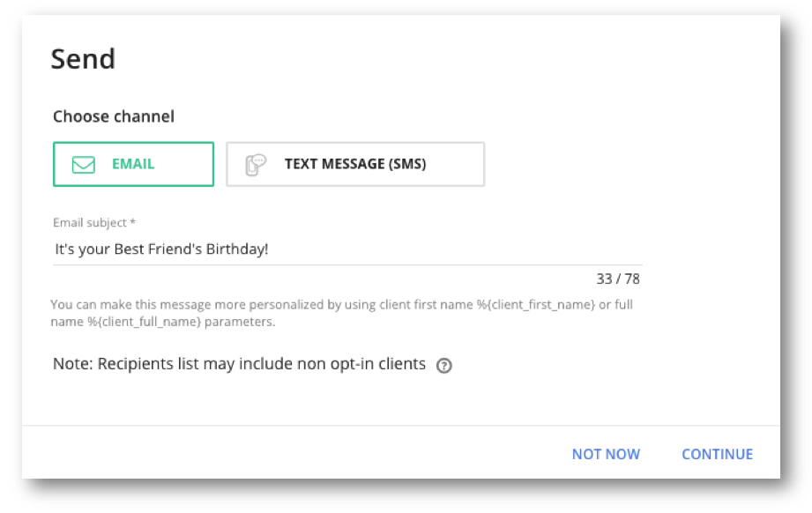The width and height of the screenshot is (812, 513).
Task: Choose TEXT MESSAGE (SMS) channel
Action: click(x=355, y=164)
